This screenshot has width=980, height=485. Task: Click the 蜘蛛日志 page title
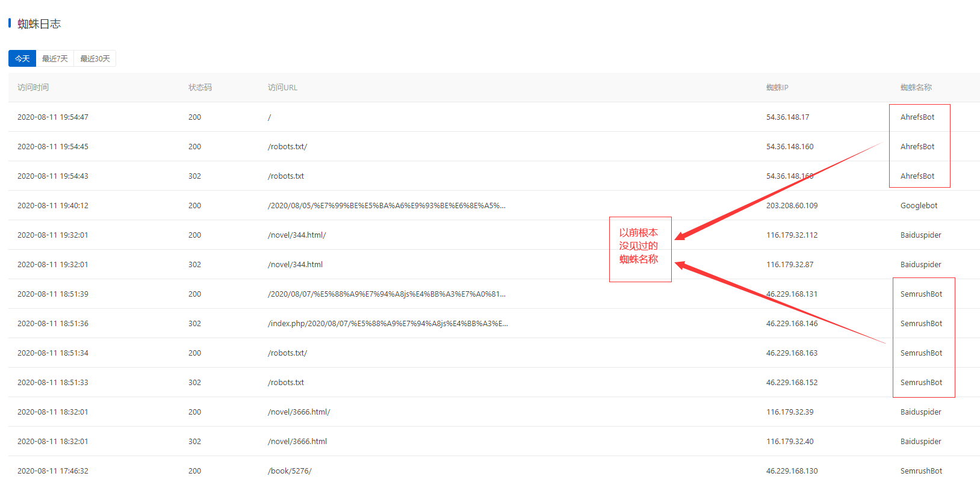click(x=39, y=23)
